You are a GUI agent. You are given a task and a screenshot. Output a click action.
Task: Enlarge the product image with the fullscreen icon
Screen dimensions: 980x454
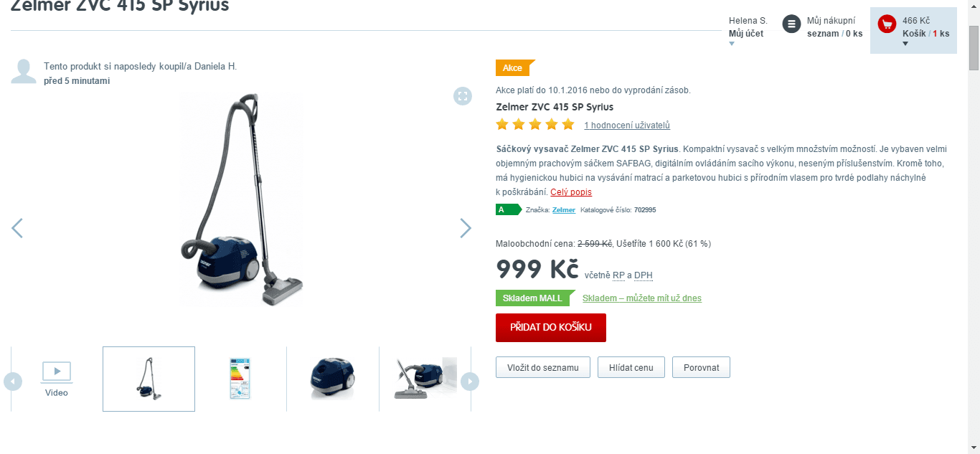click(463, 96)
